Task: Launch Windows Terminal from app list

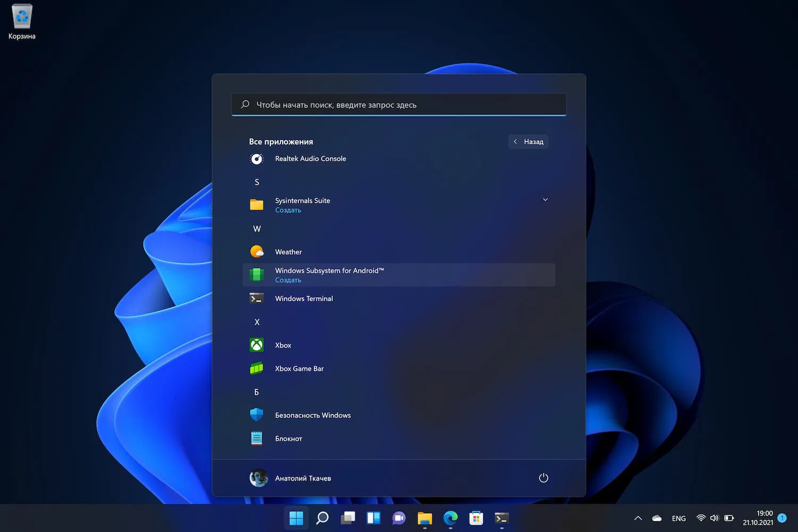Action: pos(304,298)
